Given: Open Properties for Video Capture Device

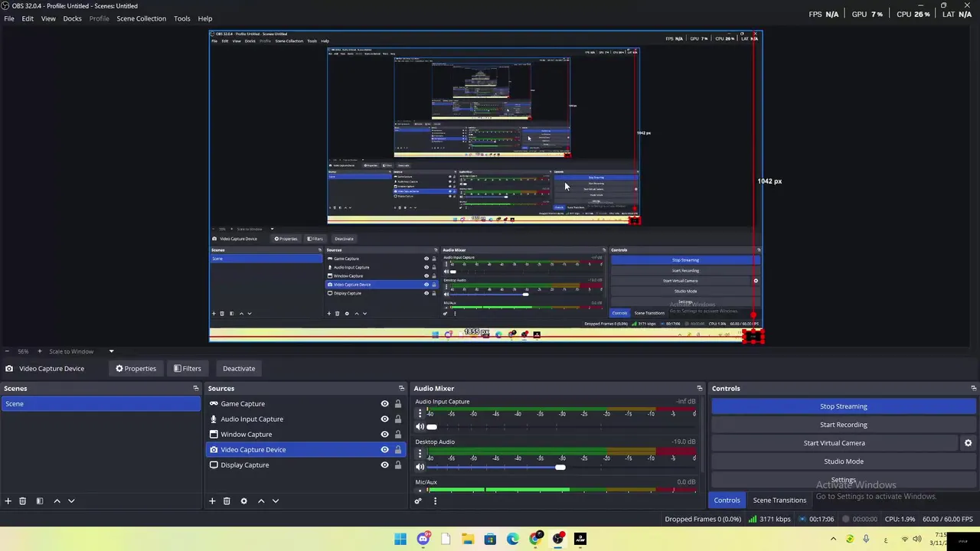Looking at the screenshot, I should click(136, 369).
